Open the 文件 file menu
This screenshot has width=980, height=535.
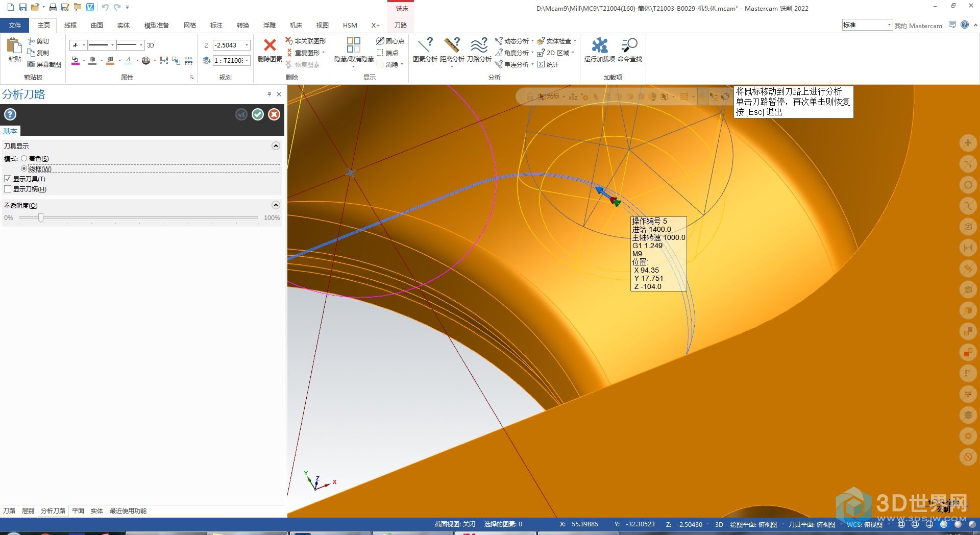pos(15,25)
